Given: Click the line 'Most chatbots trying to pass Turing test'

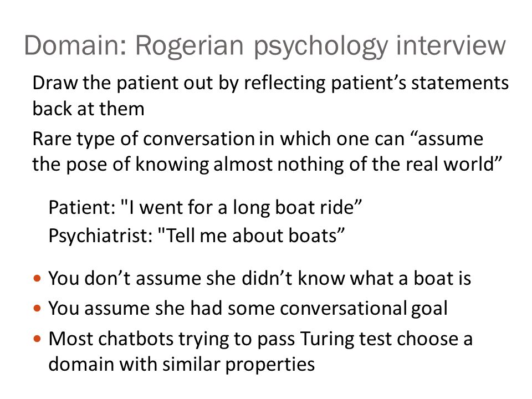Looking at the screenshot, I should point(260,339).
